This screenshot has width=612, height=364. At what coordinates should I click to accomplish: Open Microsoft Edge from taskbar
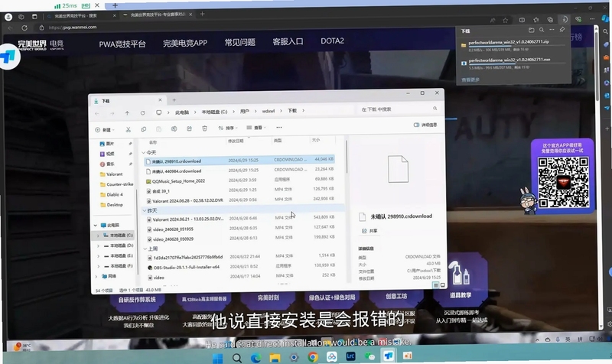click(256, 357)
